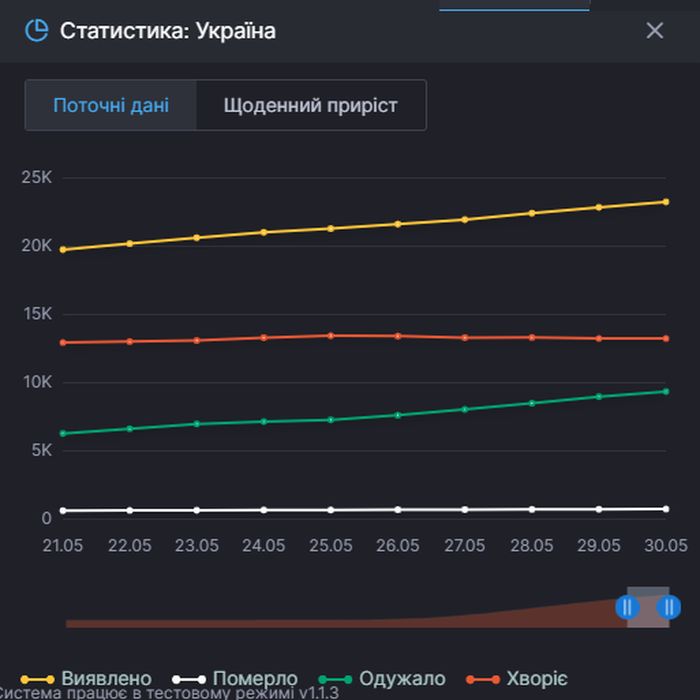This screenshot has width=700, height=700.
Task: Click the white Померло point at 30.05
Action: pyautogui.click(x=665, y=509)
